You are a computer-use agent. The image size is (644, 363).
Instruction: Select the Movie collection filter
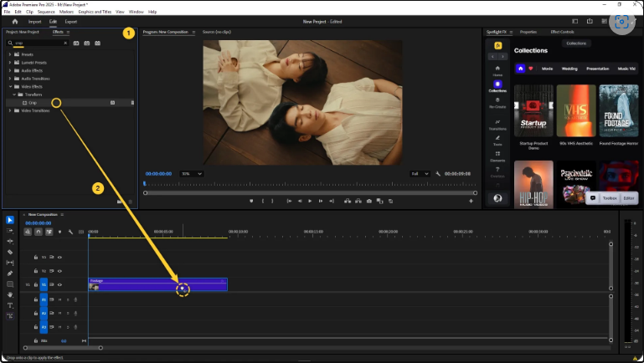(547, 69)
